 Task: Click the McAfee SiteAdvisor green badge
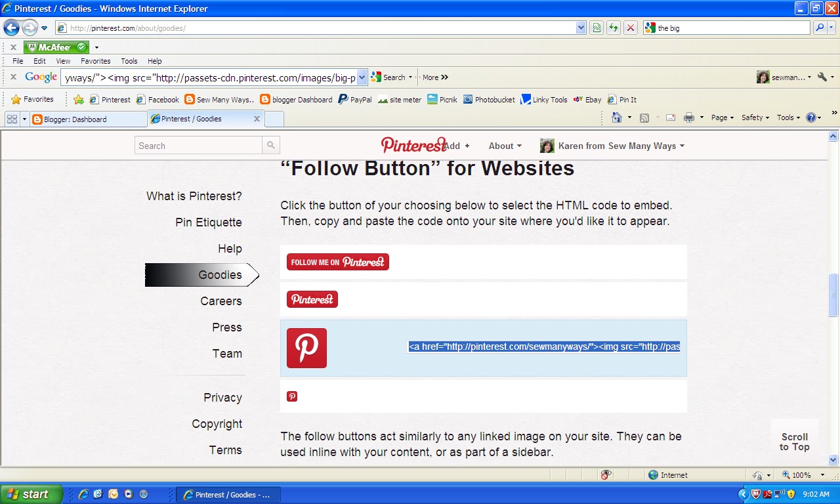click(x=56, y=47)
